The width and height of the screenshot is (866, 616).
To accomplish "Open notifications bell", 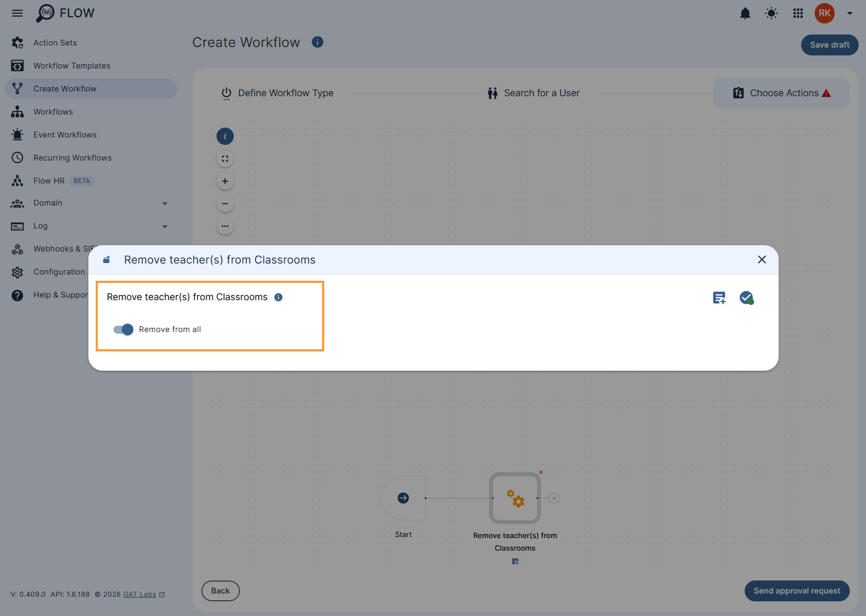I will [x=745, y=14].
